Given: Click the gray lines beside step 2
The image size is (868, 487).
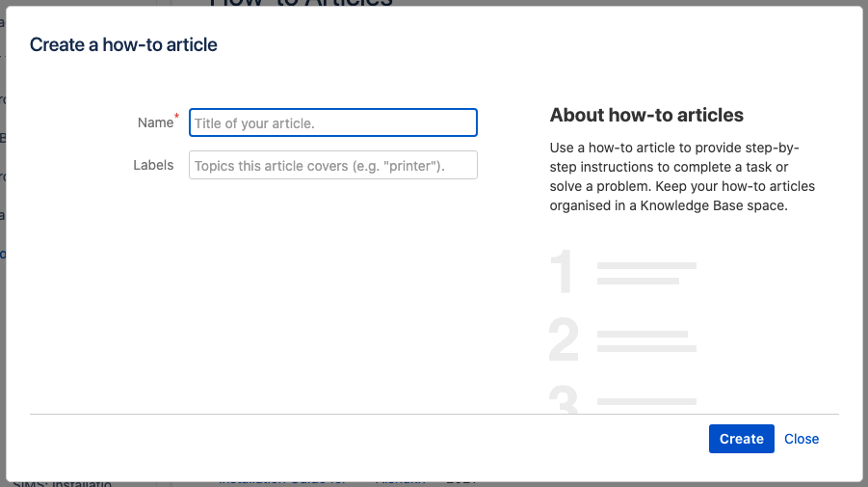Looking at the screenshot, I should pos(646,341).
